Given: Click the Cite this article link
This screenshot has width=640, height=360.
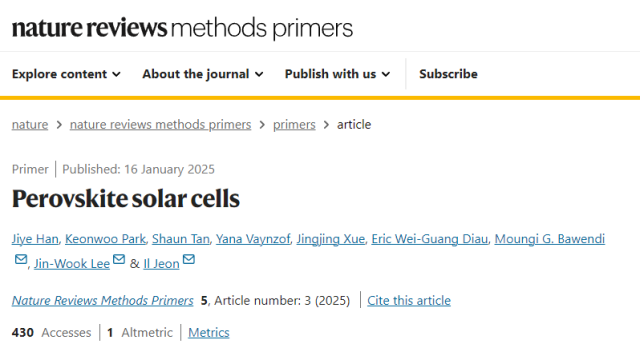Looking at the screenshot, I should tap(409, 300).
